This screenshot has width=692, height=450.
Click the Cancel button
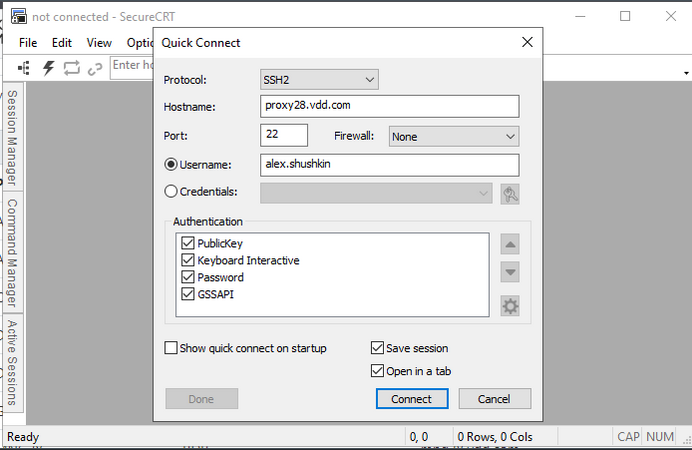(494, 399)
